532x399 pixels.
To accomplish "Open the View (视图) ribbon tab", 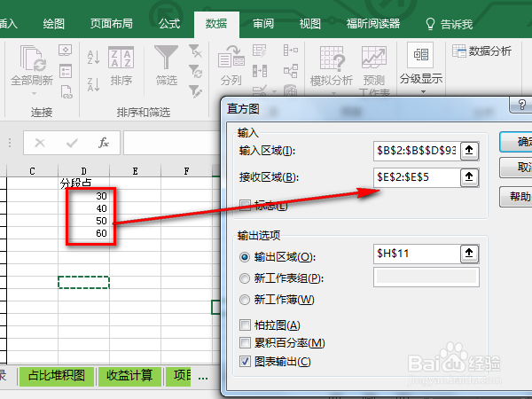I will 309,24.
